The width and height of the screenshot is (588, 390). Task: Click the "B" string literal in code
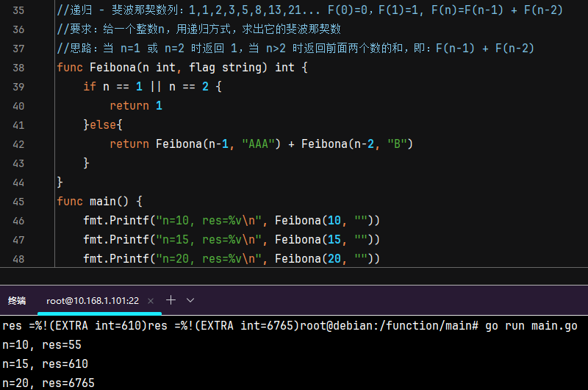[x=396, y=144]
